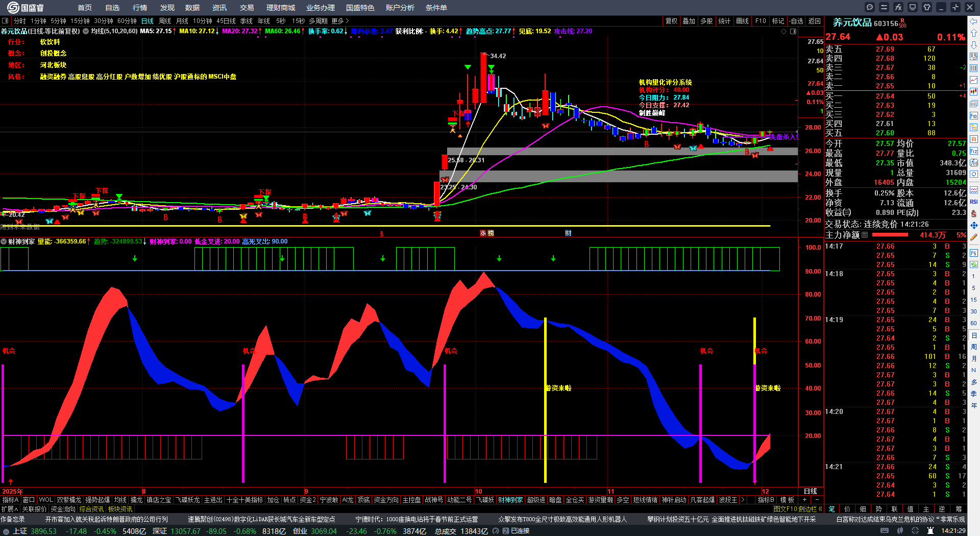This screenshot has width=980, height=536.
Task: Click the round arrow icon left of 上证 index
Action: tap(6, 531)
